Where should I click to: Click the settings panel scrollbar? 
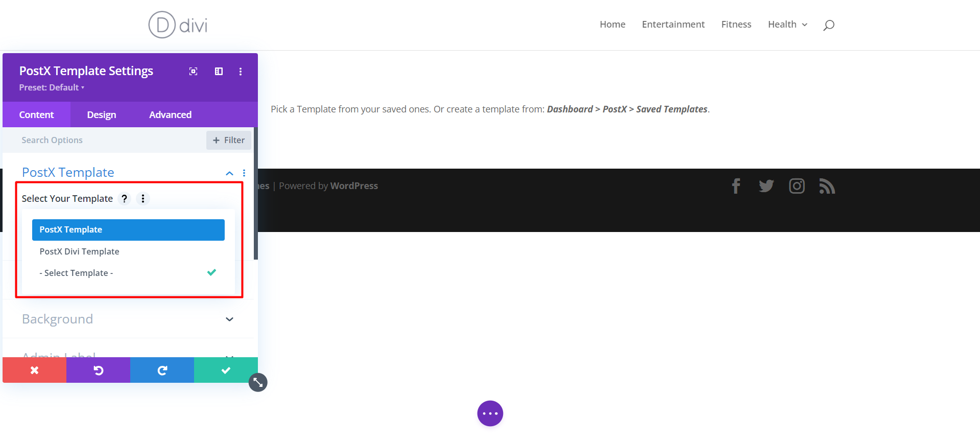tap(256, 193)
